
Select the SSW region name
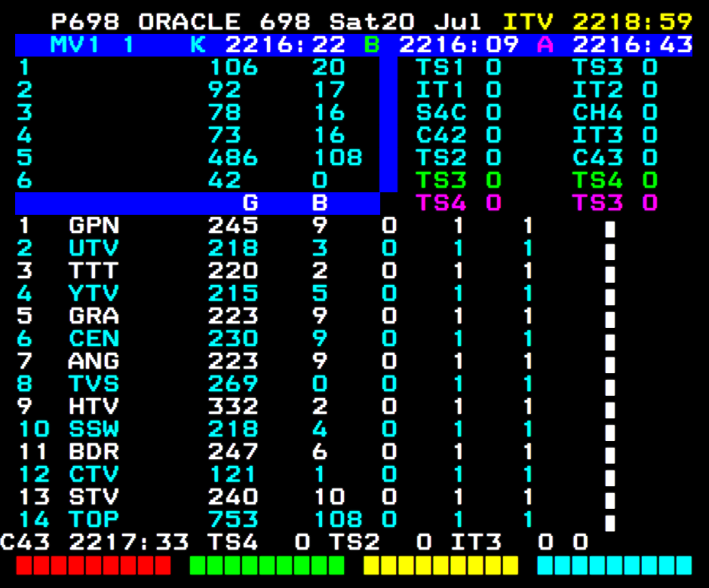click(x=94, y=428)
